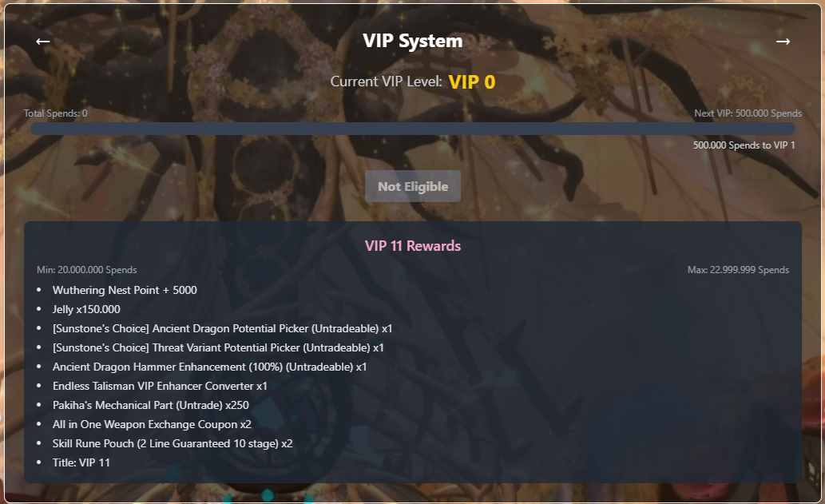Viewport: 825px width, 504px height.
Task: Select the Wuthering Nest Point + 5000 reward
Action: [x=125, y=291]
